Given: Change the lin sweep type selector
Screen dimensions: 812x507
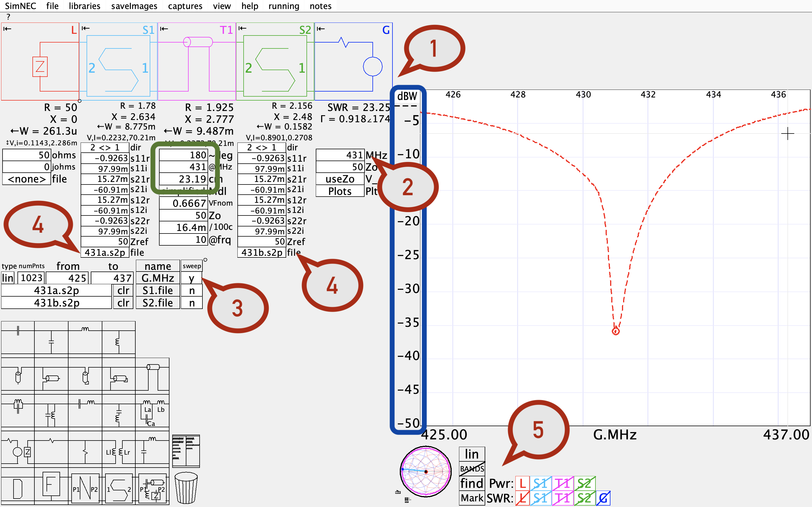Looking at the screenshot, I should (8, 278).
